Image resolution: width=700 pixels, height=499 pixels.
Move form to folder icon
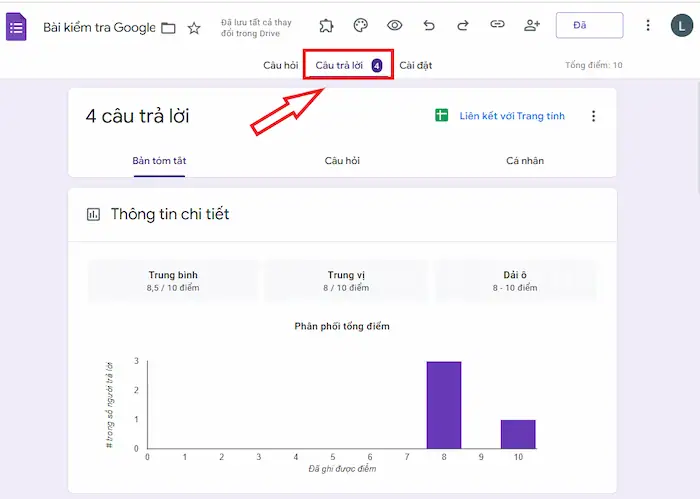pos(168,27)
